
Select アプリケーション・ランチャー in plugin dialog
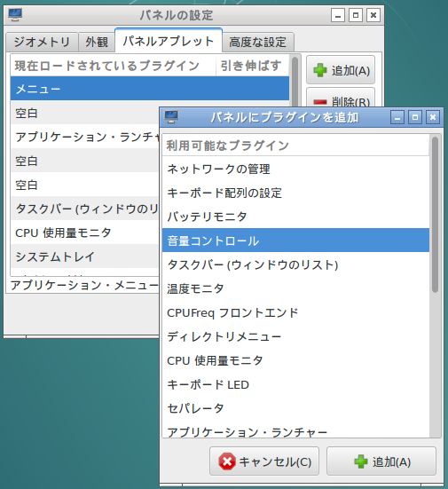click(x=295, y=430)
